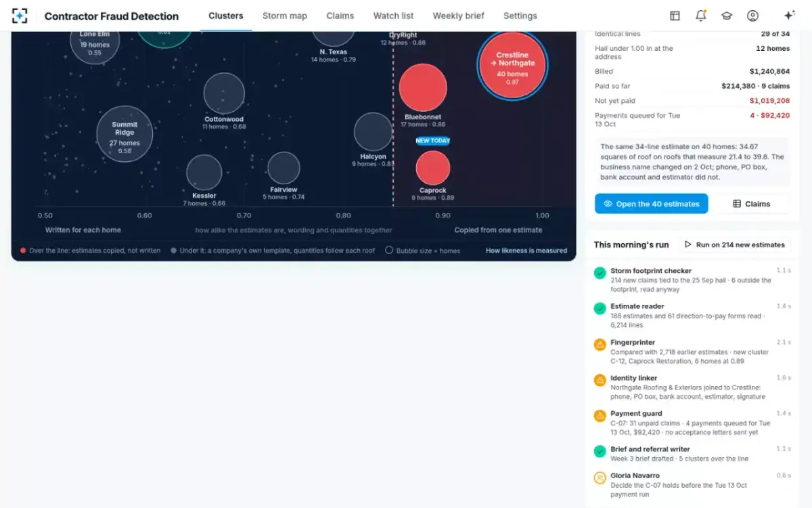Select the Bluebonnet cluster bubble

[x=423, y=87]
